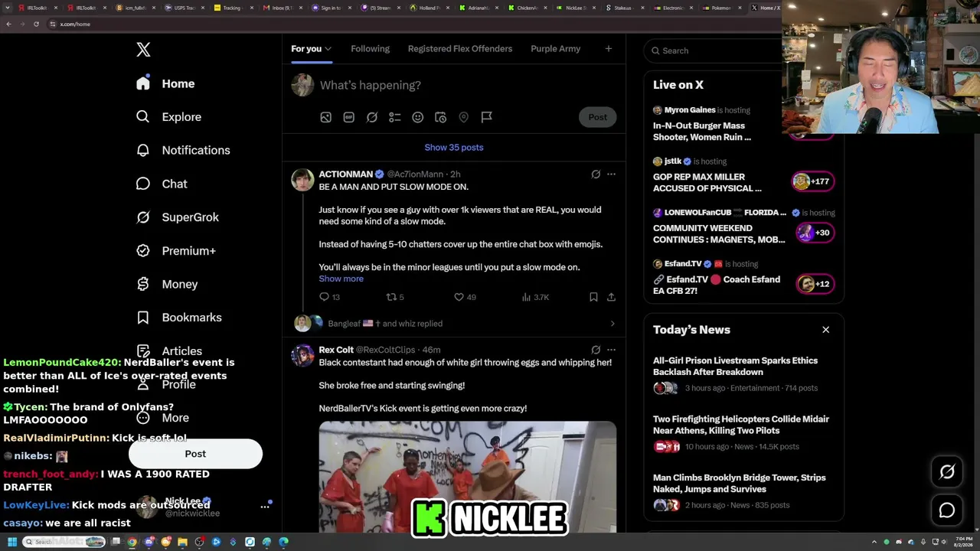This screenshot has width=980, height=551.
Task: Open Money in the sidebar
Action: (168, 284)
